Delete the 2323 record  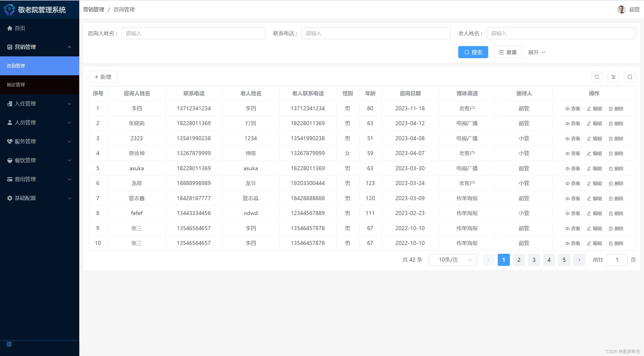616,138
